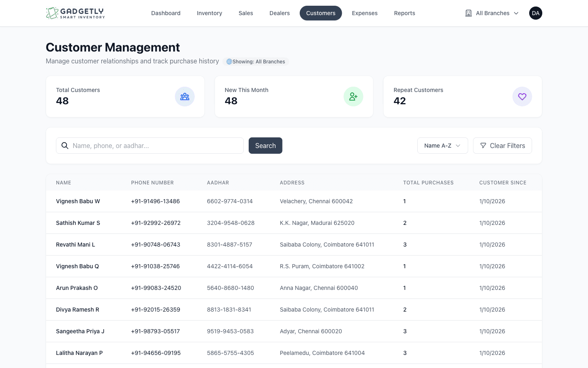Open the Inventory tab

coord(209,13)
